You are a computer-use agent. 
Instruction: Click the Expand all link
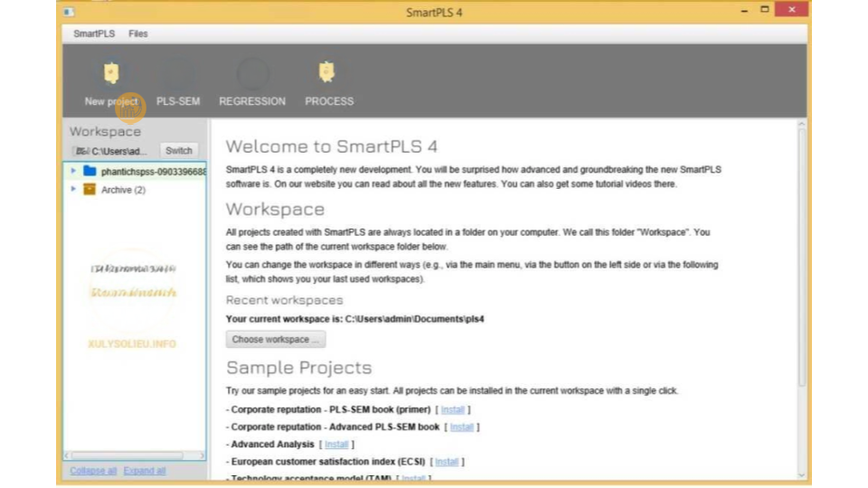[x=145, y=471]
